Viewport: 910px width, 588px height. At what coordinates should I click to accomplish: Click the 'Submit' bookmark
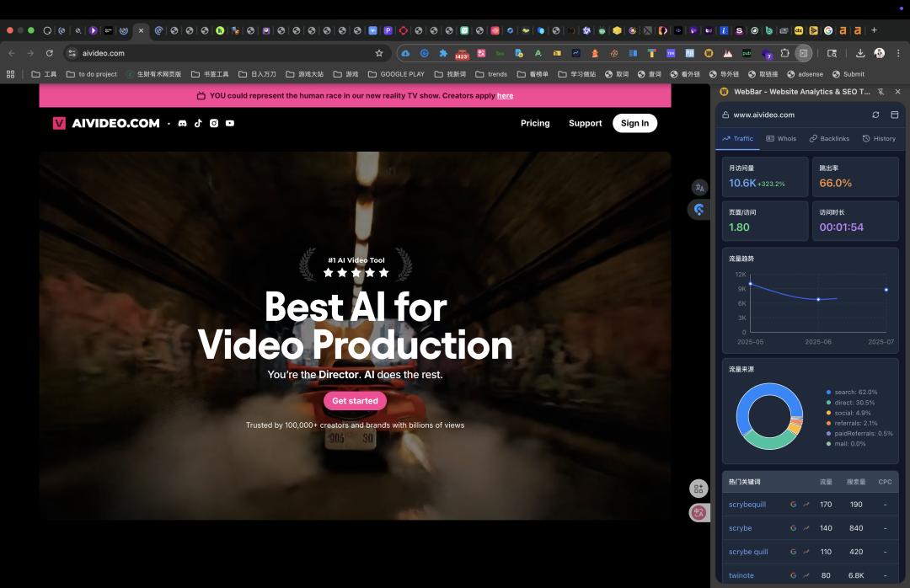(x=848, y=74)
